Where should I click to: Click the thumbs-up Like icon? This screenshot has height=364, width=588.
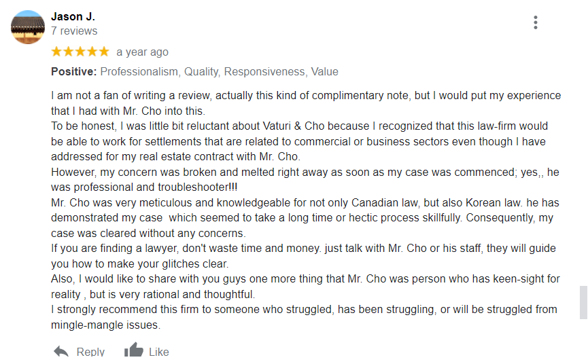(x=134, y=350)
